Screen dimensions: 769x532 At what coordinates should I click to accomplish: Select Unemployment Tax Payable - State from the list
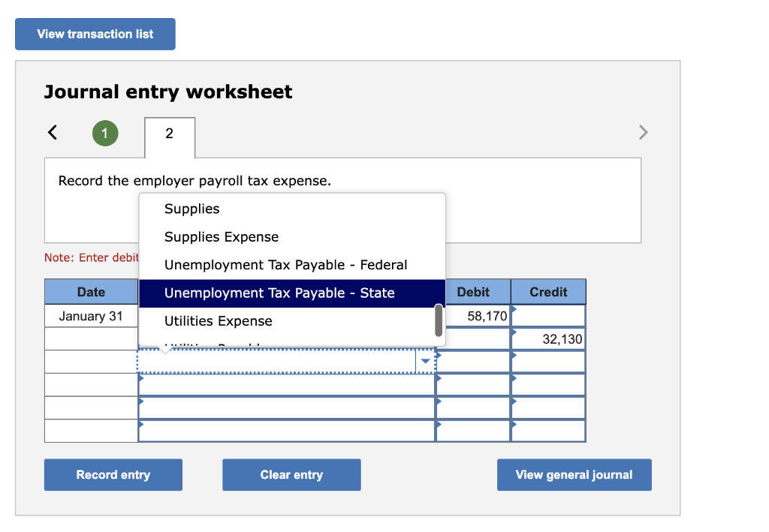278,293
